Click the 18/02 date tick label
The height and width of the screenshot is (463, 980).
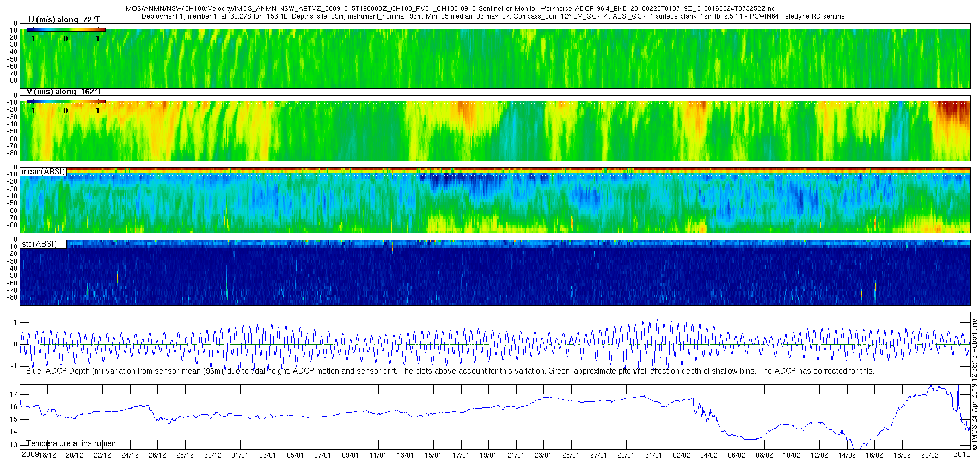[902, 455]
